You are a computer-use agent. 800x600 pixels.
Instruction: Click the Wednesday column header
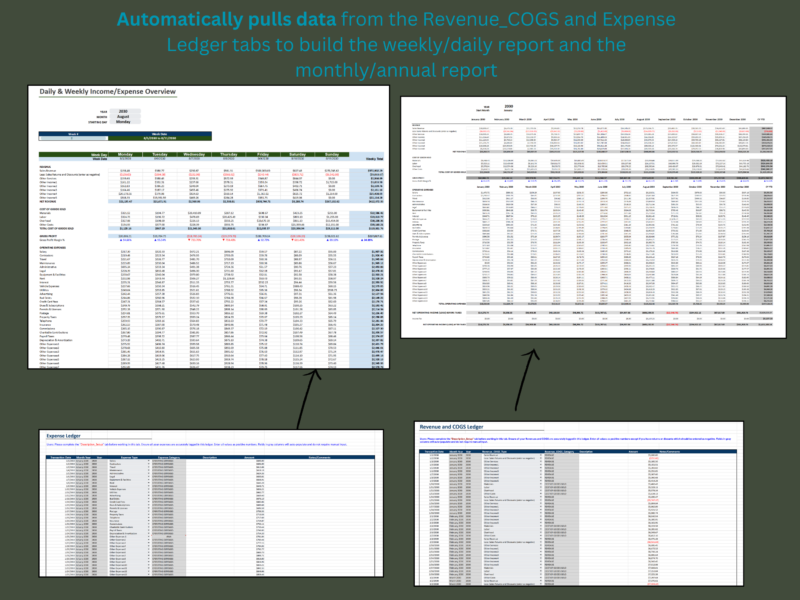pyautogui.click(x=194, y=154)
